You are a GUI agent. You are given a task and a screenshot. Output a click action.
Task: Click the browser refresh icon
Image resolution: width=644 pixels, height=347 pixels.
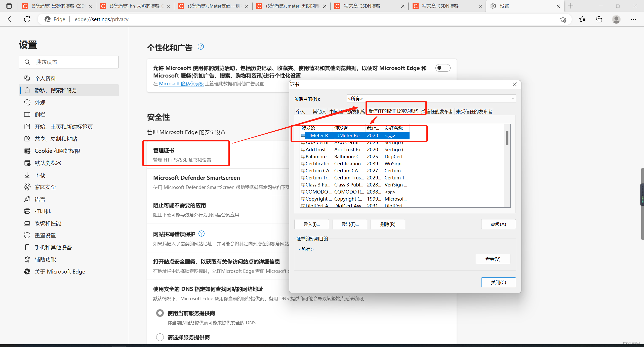[27, 19]
